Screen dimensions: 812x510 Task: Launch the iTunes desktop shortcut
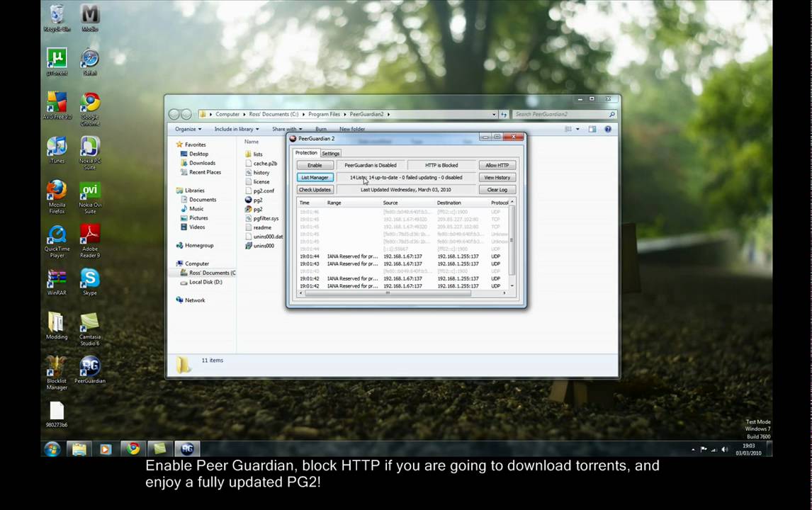pyautogui.click(x=57, y=150)
